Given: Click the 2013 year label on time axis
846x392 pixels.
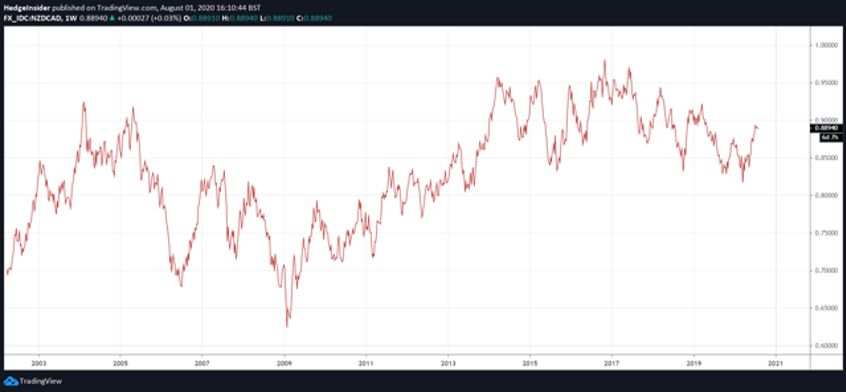Looking at the screenshot, I should tap(448, 363).
